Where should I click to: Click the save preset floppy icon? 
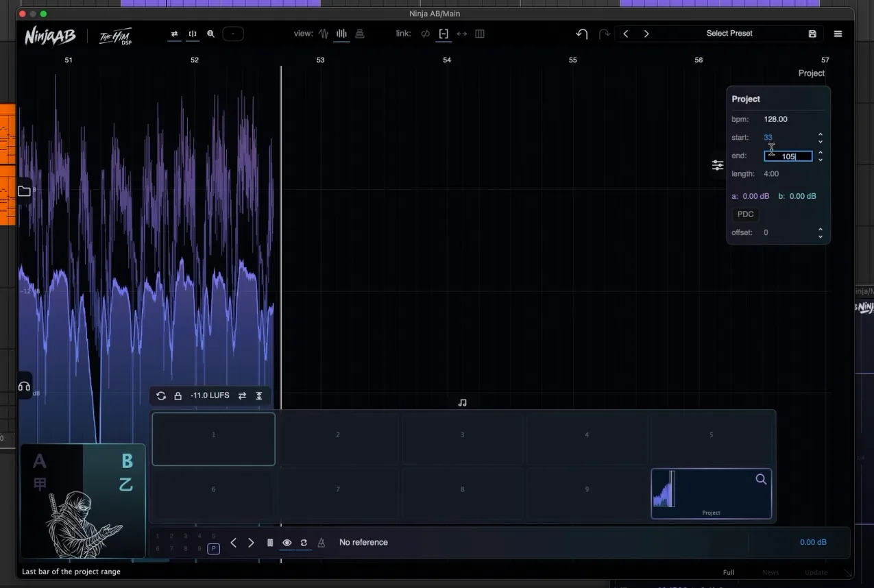click(x=812, y=34)
